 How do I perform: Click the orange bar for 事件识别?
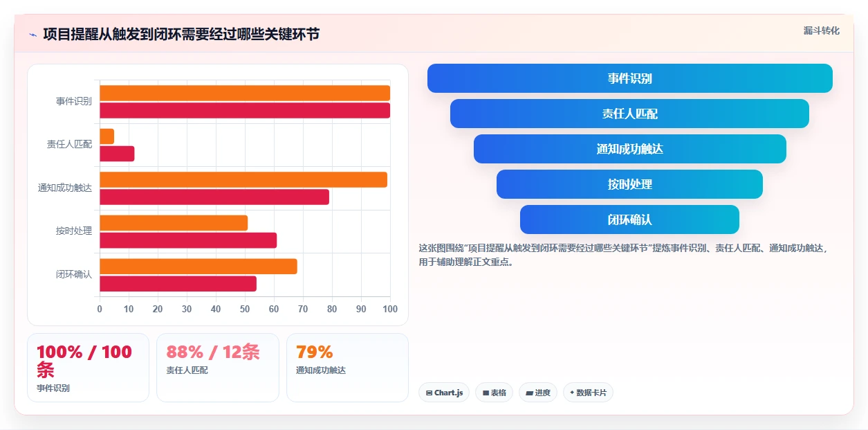click(245, 93)
